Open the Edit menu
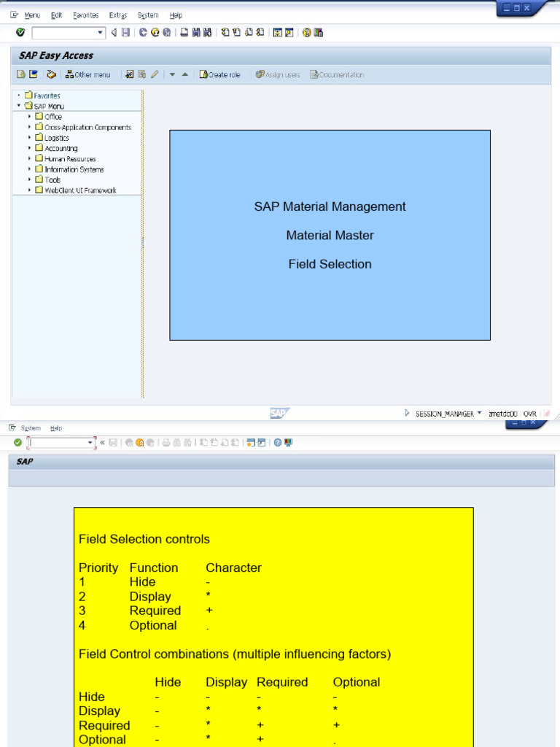The height and width of the screenshot is (747, 560). (57, 15)
